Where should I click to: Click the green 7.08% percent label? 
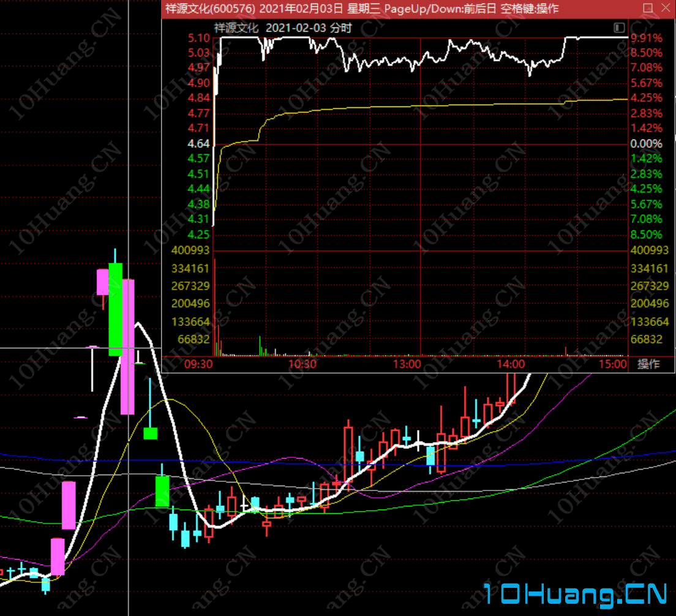646,219
